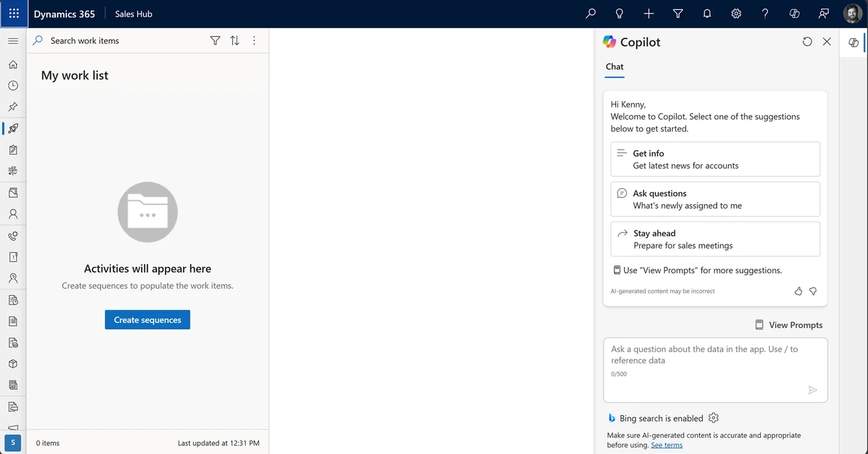This screenshot has height=454, width=868.
Task: Sort the work list items
Action: tap(235, 41)
